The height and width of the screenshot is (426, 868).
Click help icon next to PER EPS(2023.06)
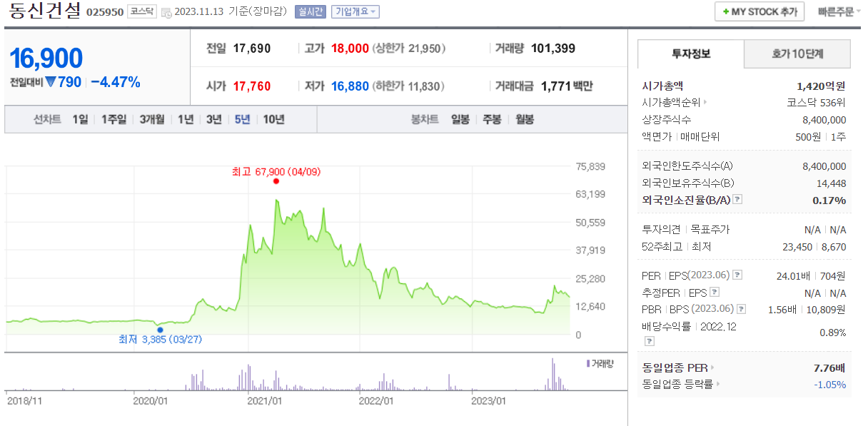point(737,275)
